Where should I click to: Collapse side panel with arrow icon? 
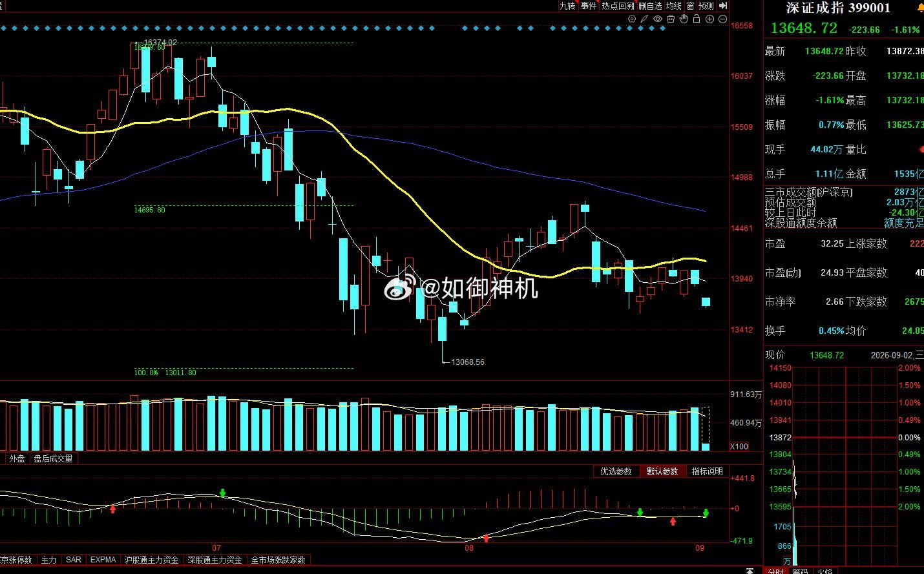[x=724, y=6]
